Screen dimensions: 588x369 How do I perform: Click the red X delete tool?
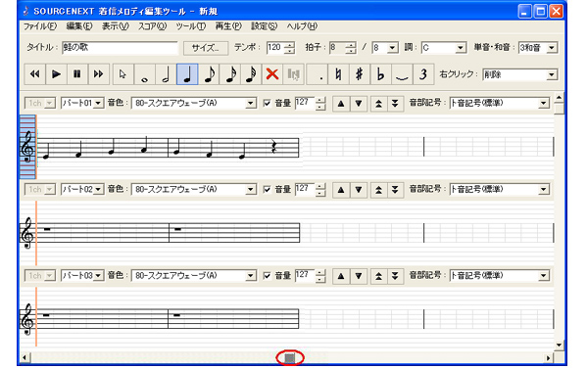[272, 74]
